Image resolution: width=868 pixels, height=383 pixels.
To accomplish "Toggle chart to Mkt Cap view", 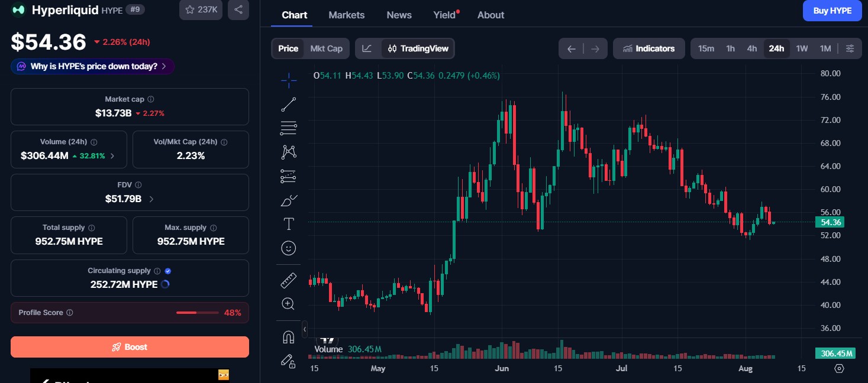I will pyautogui.click(x=327, y=48).
